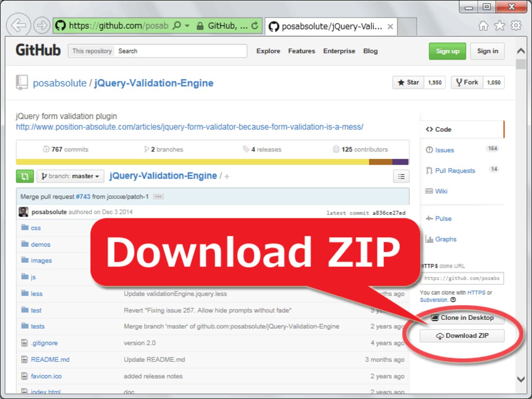Open the css folder
Screen dimensions: 532x399
[35, 228]
